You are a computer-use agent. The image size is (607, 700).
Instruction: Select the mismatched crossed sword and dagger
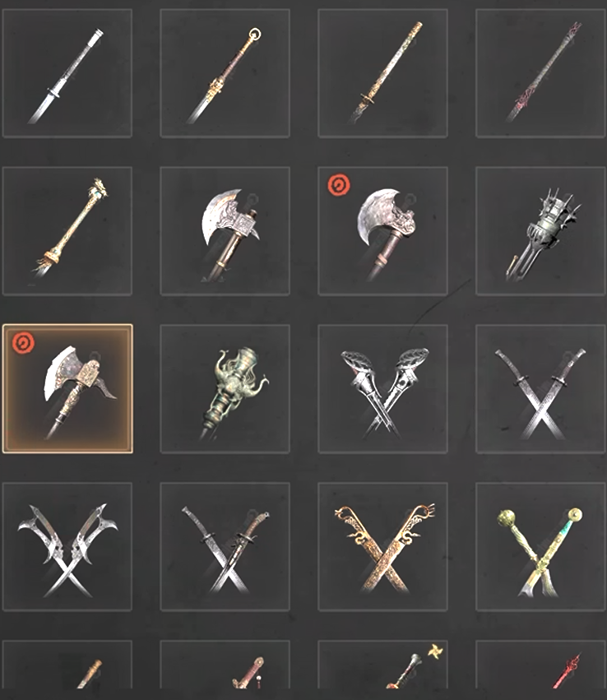click(x=225, y=546)
